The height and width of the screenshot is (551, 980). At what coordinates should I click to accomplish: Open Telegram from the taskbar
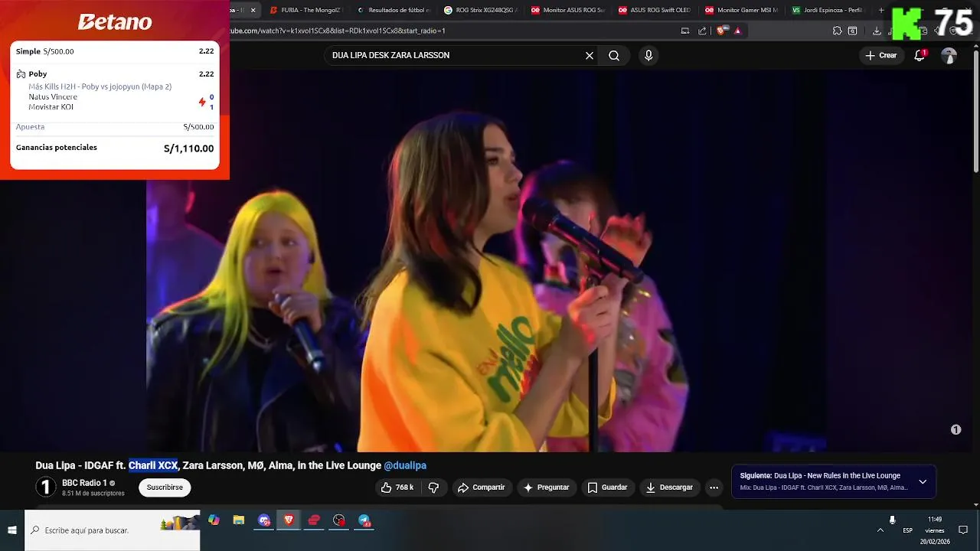coord(364,520)
